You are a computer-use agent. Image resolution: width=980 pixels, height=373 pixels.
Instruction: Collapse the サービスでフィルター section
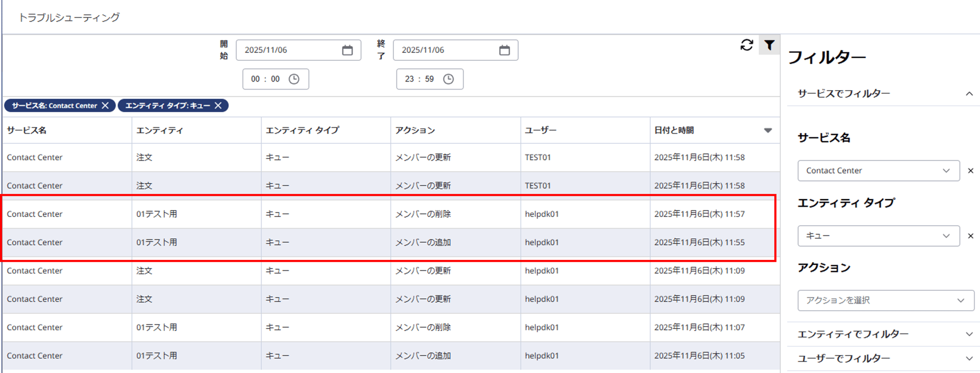(x=969, y=94)
